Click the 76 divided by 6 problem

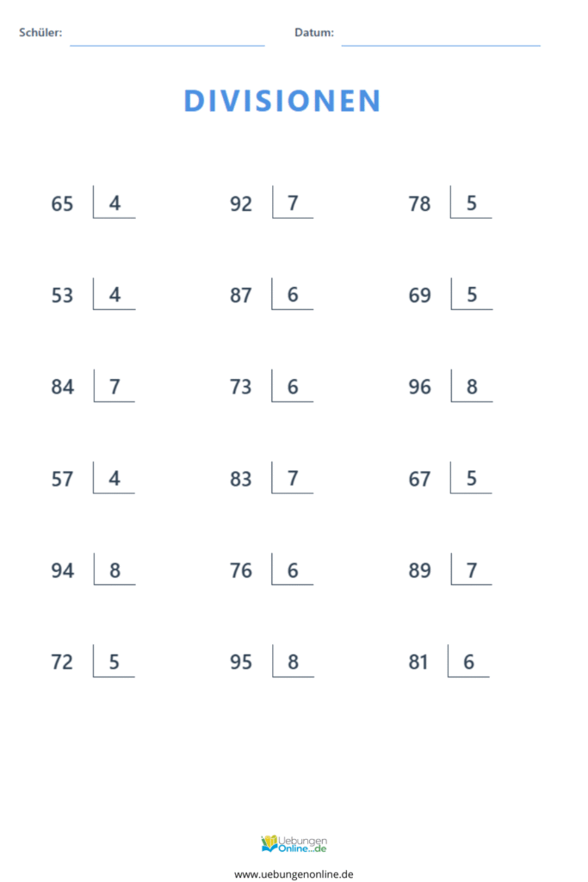(x=270, y=570)
